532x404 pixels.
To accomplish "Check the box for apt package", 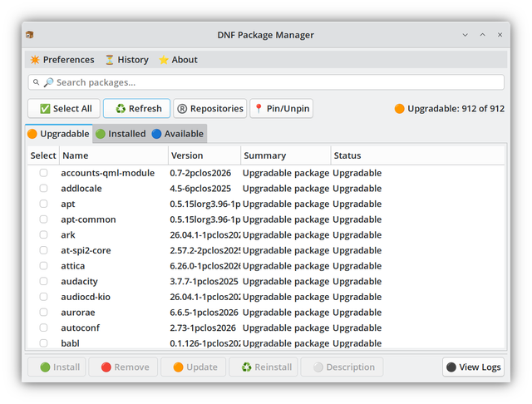I will [x=43, y=204].
